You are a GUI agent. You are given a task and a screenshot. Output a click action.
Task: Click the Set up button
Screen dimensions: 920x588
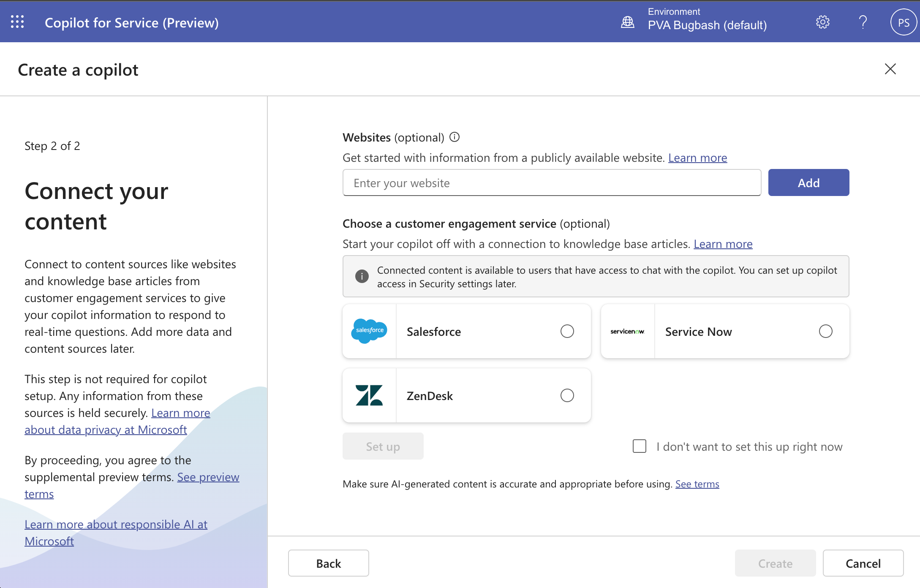tap(383, 446)
